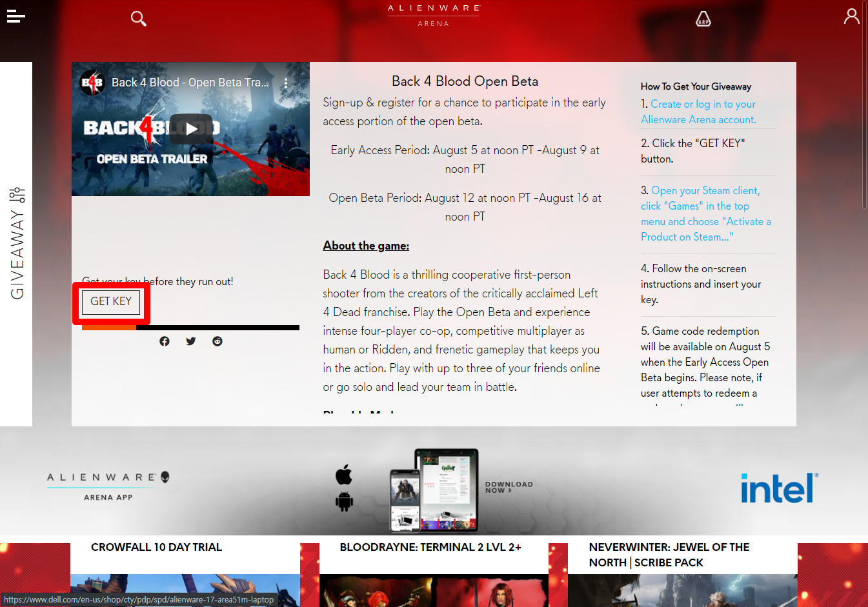Click the Android download icon
The width and height of the screenshot is (868, 607).
pos(344,501)
